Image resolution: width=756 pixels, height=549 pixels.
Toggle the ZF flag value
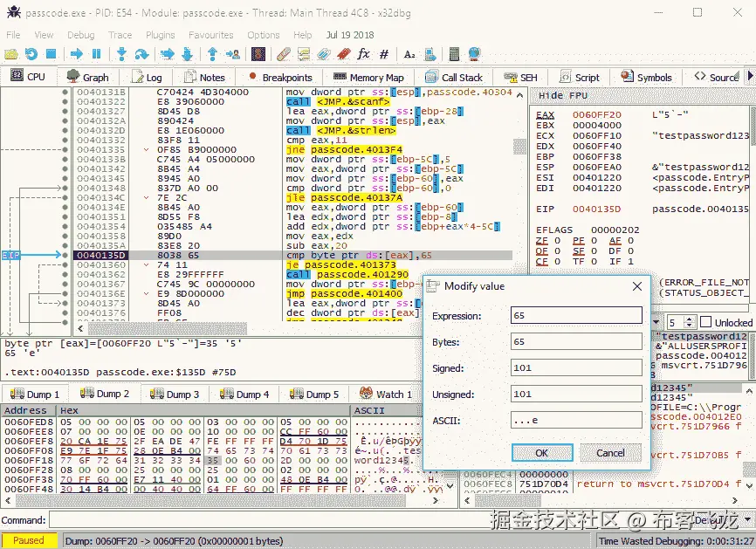557,241
